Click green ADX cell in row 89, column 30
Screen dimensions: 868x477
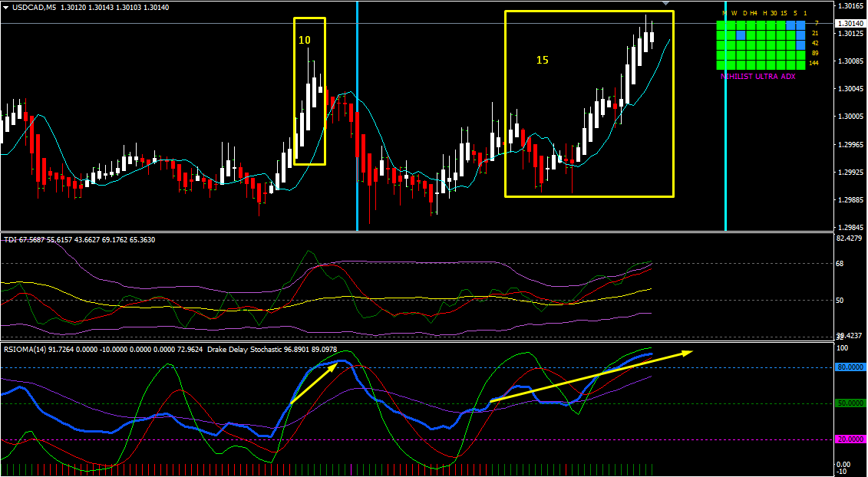[771, 55]
